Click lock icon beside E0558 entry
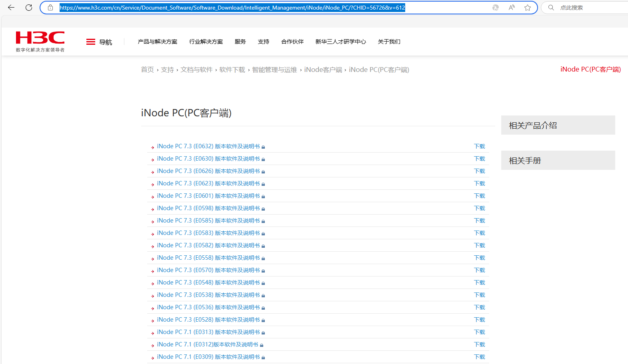 pyautogui.click(x=263, y=259)
